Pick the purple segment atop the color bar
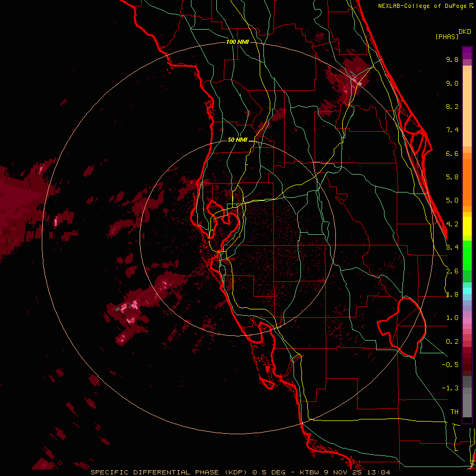476x476 pixels. click(467, 53)
